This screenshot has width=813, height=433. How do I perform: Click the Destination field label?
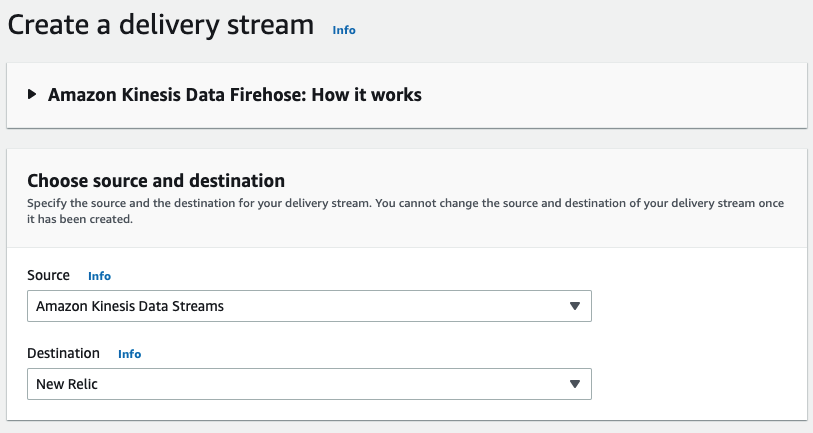(63, 353)
